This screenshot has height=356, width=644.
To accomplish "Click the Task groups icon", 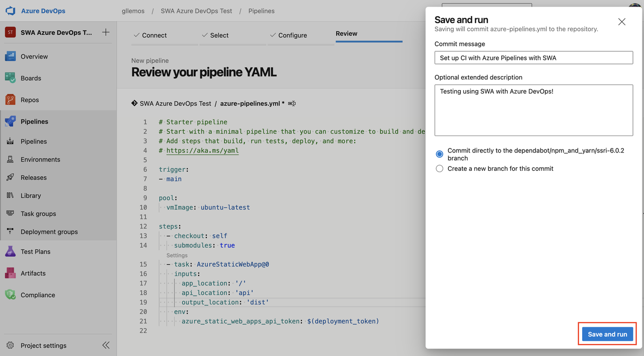I will tap(10, 213).
